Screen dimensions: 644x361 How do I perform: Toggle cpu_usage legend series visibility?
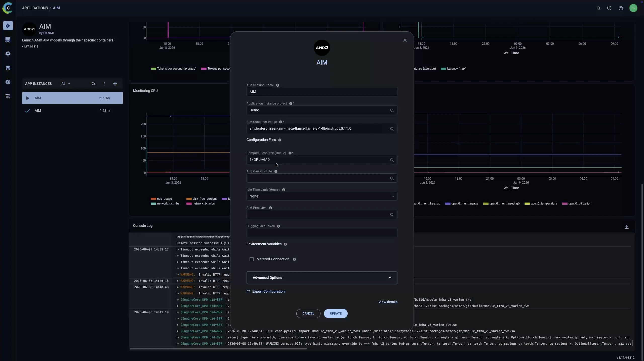(161, 199)
